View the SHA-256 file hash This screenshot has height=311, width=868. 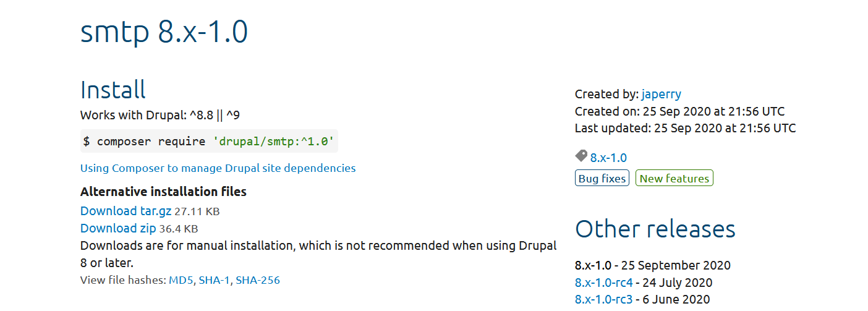pos(257,280)
